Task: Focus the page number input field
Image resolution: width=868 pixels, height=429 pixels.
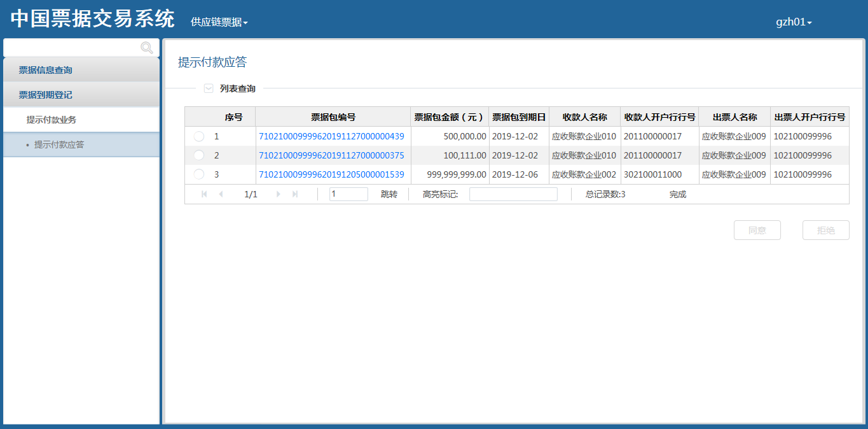Action: pos(348,194)
